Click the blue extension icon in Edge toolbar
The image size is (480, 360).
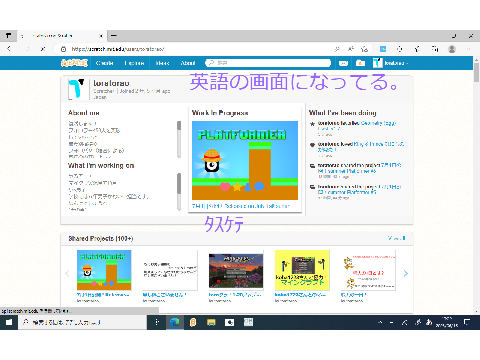pos(383,49)
